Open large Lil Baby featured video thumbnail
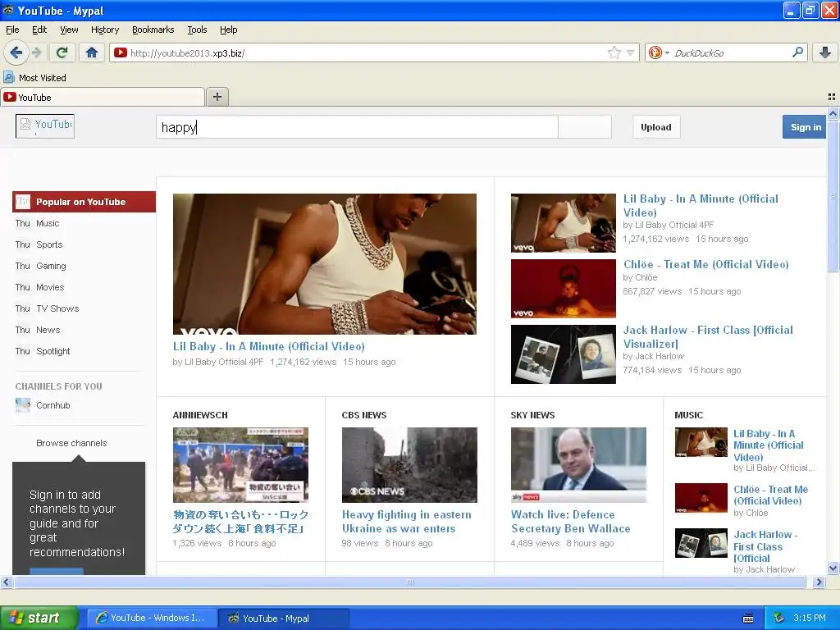The height and width of the screenshot is (630, 840). click(x=324, y=264)
